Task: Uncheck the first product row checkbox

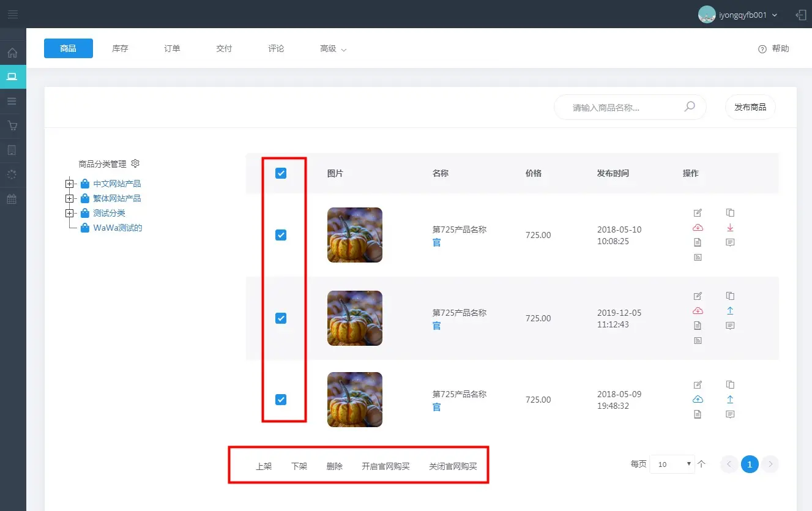Action: (x=281, y=235)
